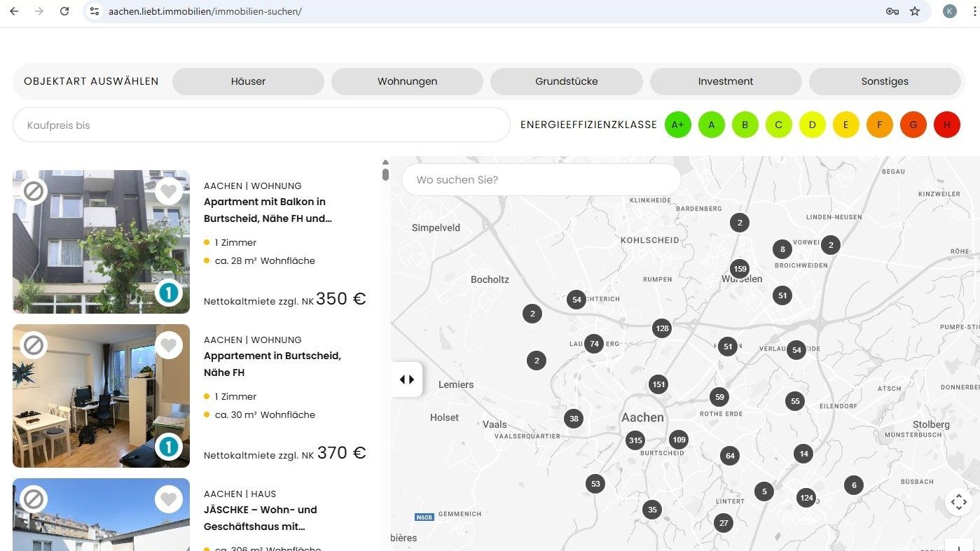Viewport: 980px width, 551px height.
Task: Favorite the JÄSCHKE house with heart icon
Action: pyautogui.click(x=168, y=498)
